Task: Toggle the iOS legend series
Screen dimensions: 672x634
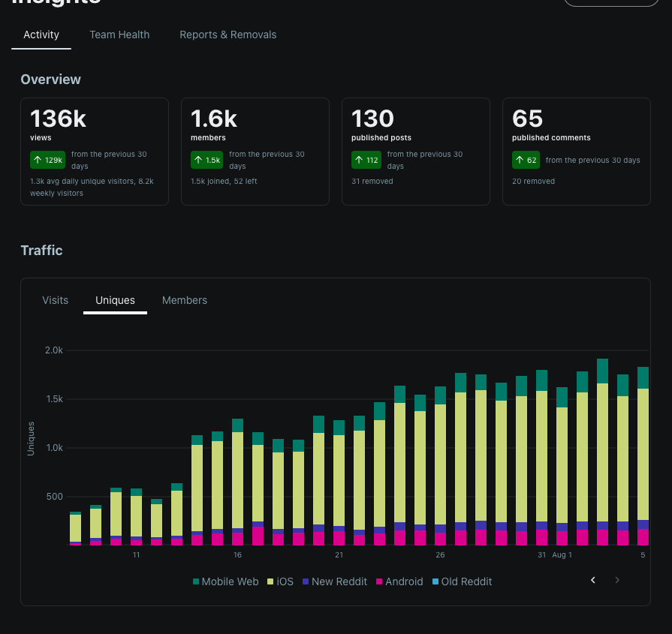Action: pos(281,581)
